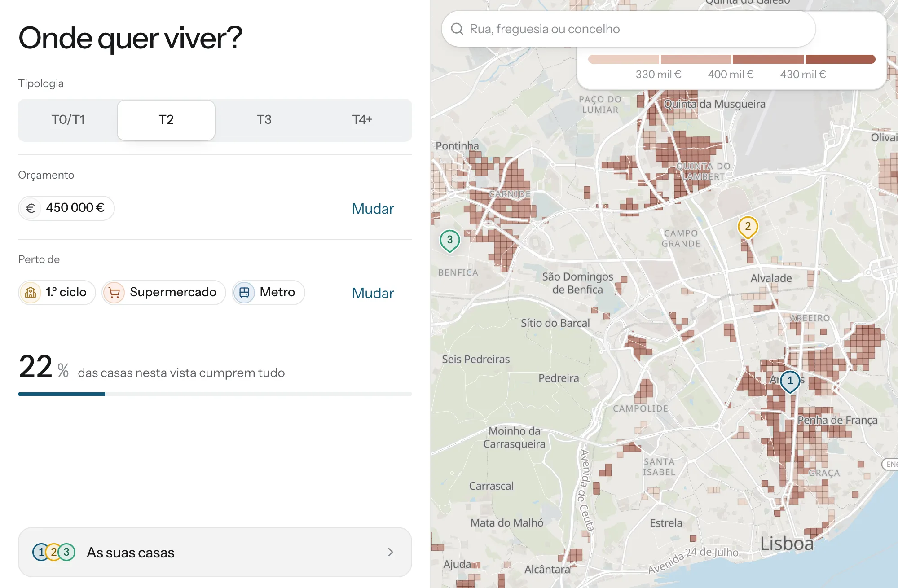Click the Metro train icon
The width and height of the screenshot is (898, 588).
[244, 293]
